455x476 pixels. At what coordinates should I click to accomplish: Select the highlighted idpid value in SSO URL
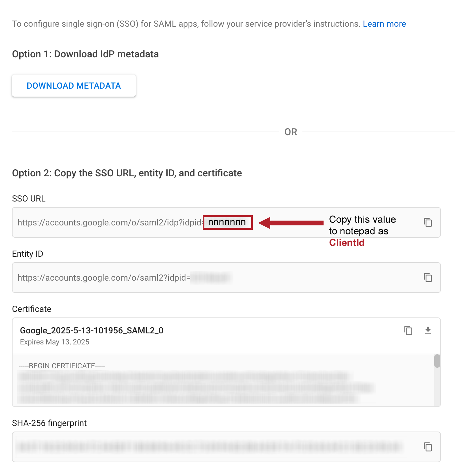(x=227, y=222)
